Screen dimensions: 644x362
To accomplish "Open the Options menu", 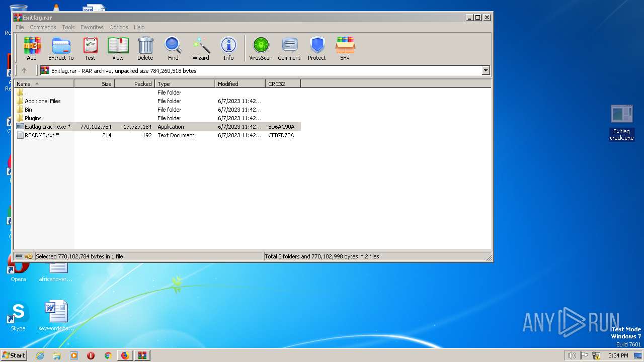I will pos(119,27).
